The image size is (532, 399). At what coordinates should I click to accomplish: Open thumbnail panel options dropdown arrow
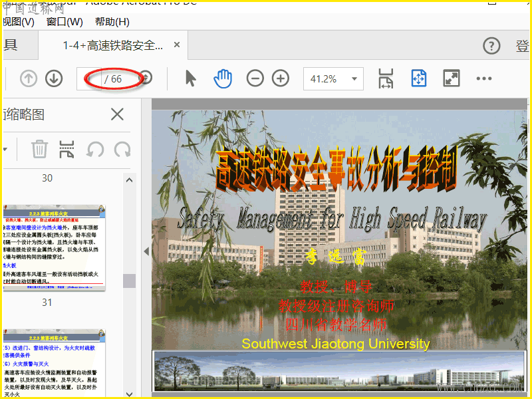(5, 149)
